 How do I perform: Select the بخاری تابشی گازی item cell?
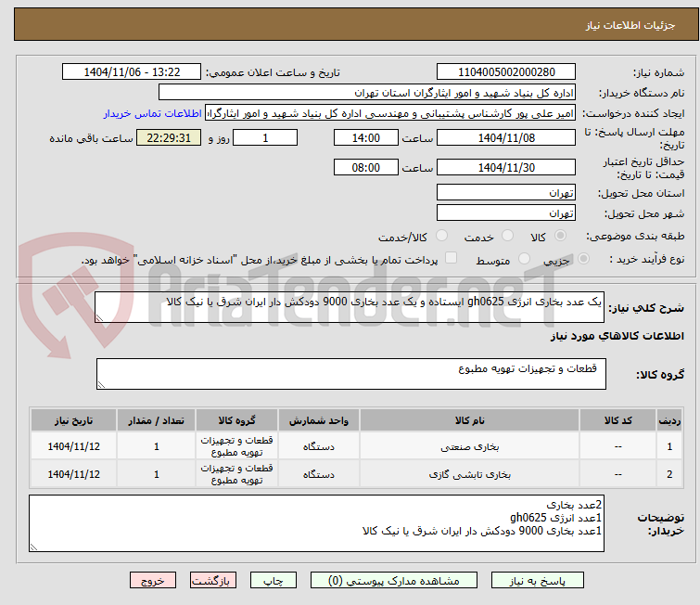pyautogui.click(x=470, y=474)
